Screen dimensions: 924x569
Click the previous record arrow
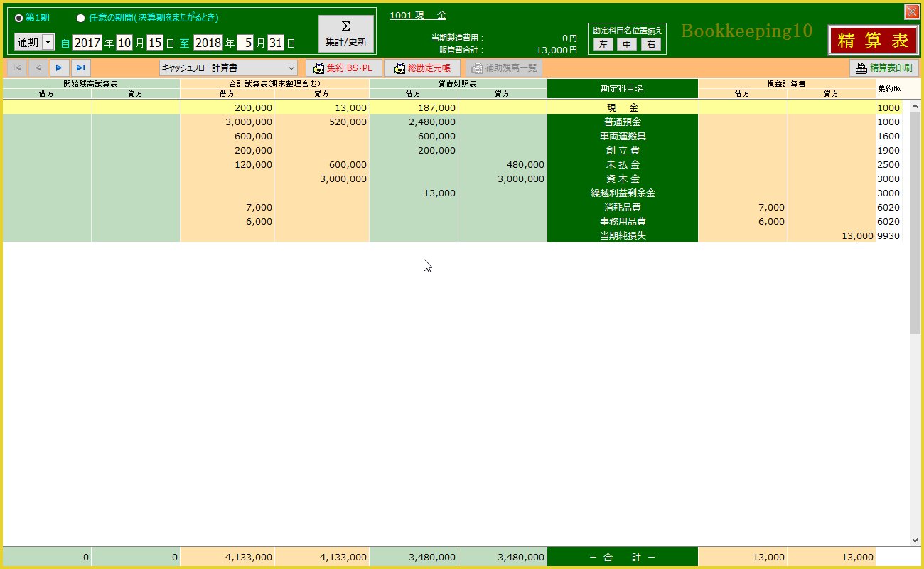[x=38, y=68]
